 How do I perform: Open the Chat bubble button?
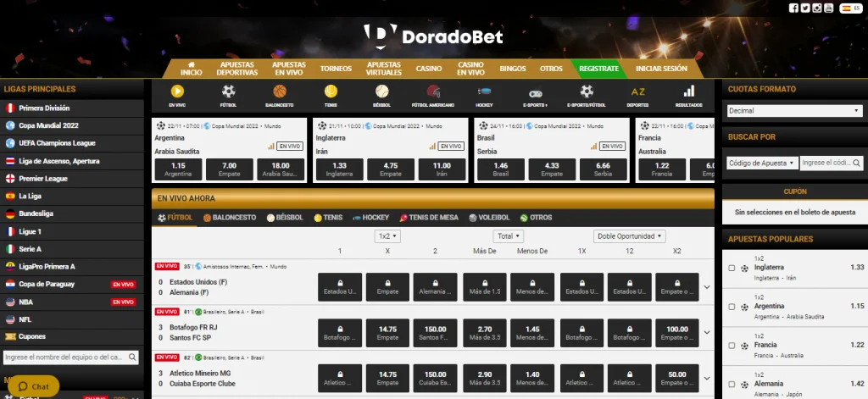click(x=33, y=386)
